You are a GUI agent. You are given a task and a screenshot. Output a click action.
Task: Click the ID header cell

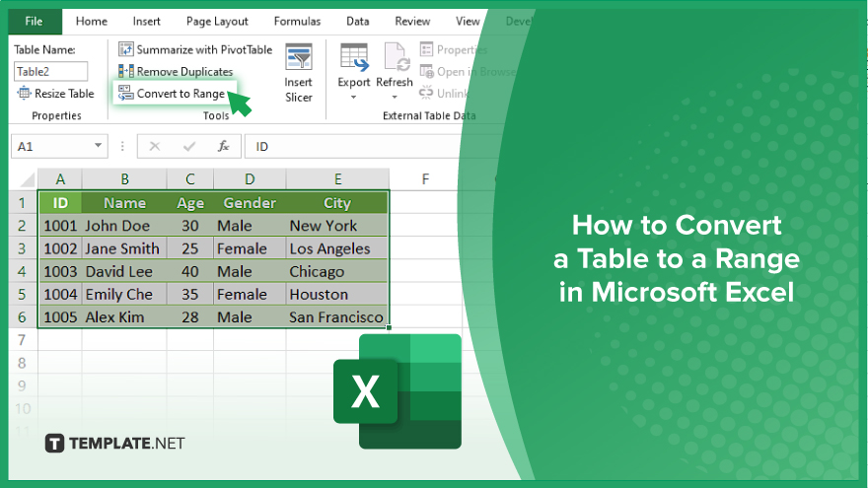click(60, 203)
